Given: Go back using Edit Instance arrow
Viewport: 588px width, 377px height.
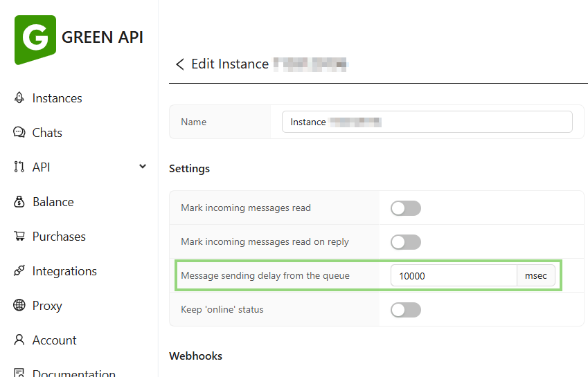Looking at the screenshot, I should (179, 64).
